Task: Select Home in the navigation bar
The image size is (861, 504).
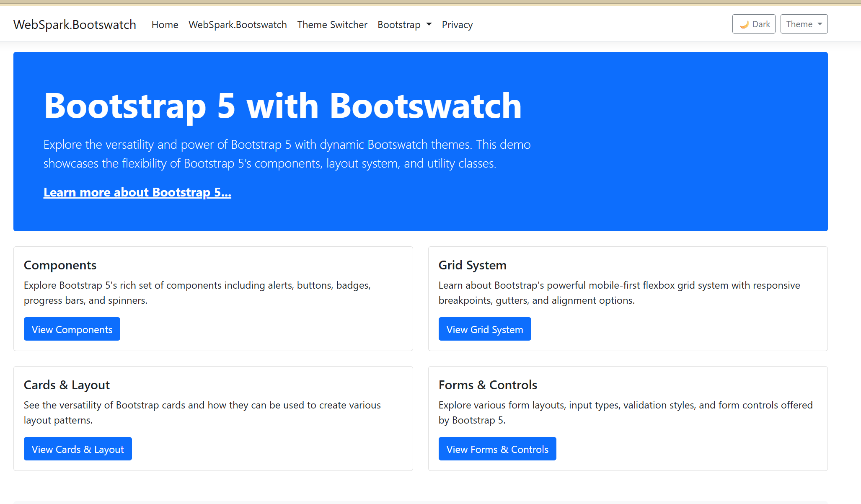Action: 165,25
